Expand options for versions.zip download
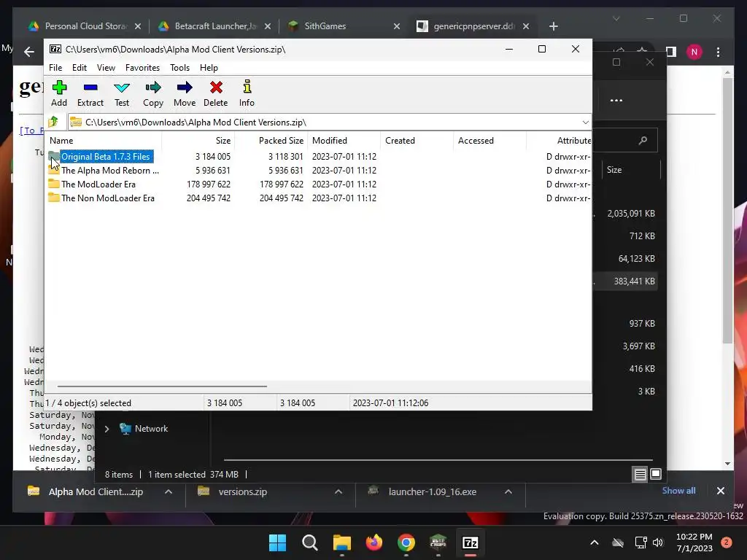747x560 pixels. tap(338, 492)
